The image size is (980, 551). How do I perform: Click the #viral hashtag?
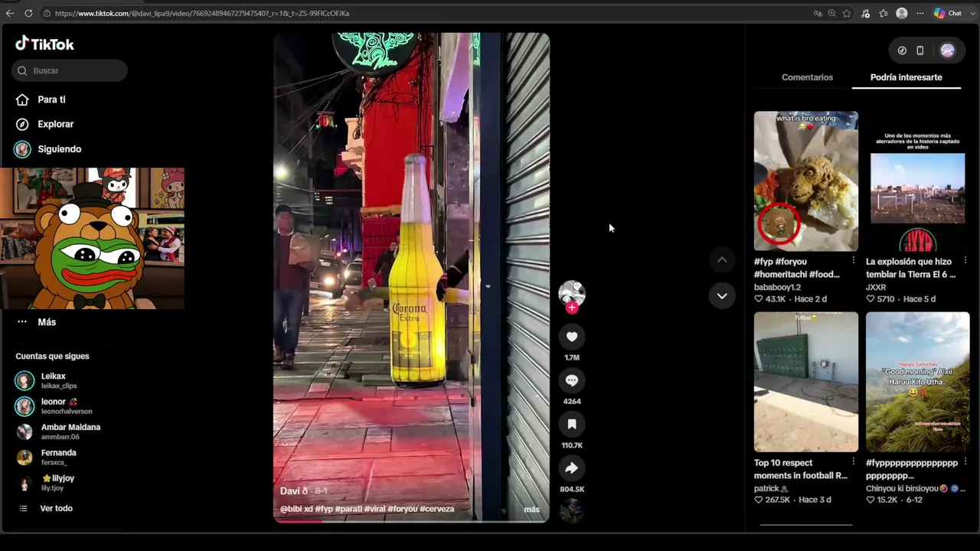[374, 509]
